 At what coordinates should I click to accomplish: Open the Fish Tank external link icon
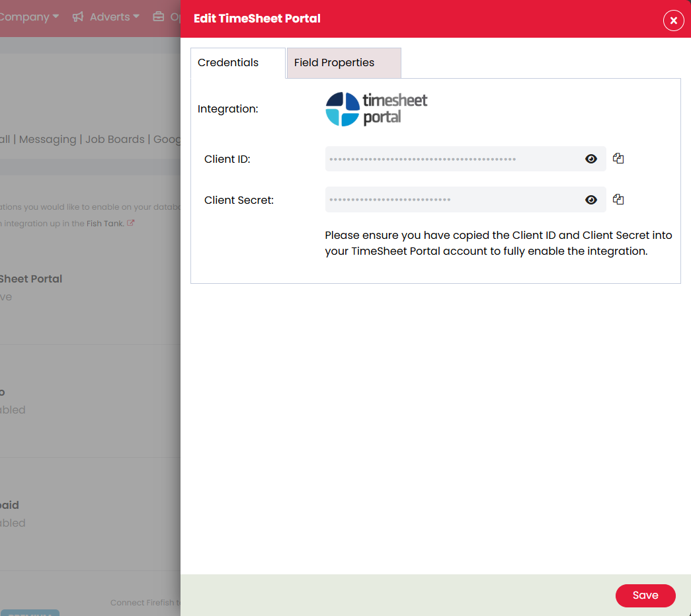[x=130, y=223]
